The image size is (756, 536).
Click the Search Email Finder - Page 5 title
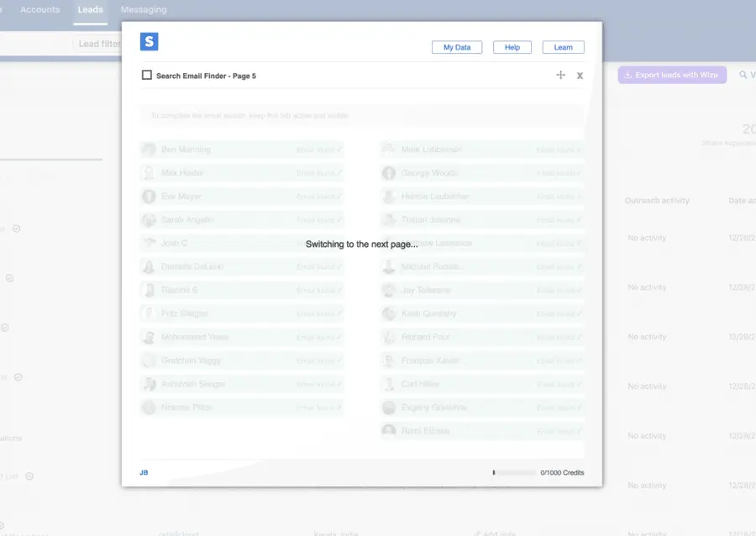[206, 76]
